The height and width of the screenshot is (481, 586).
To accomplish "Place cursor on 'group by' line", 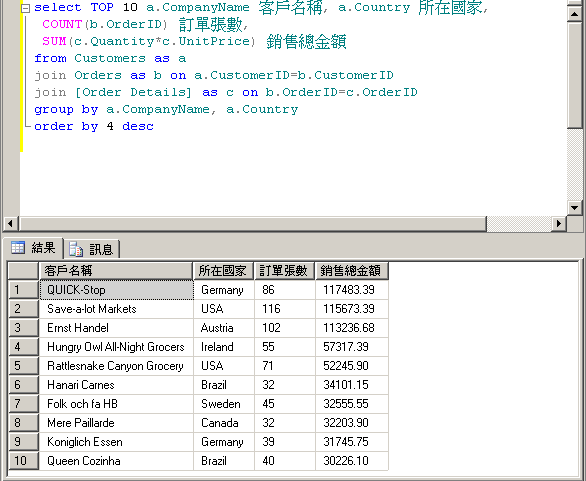I will (x=166, y=110).
